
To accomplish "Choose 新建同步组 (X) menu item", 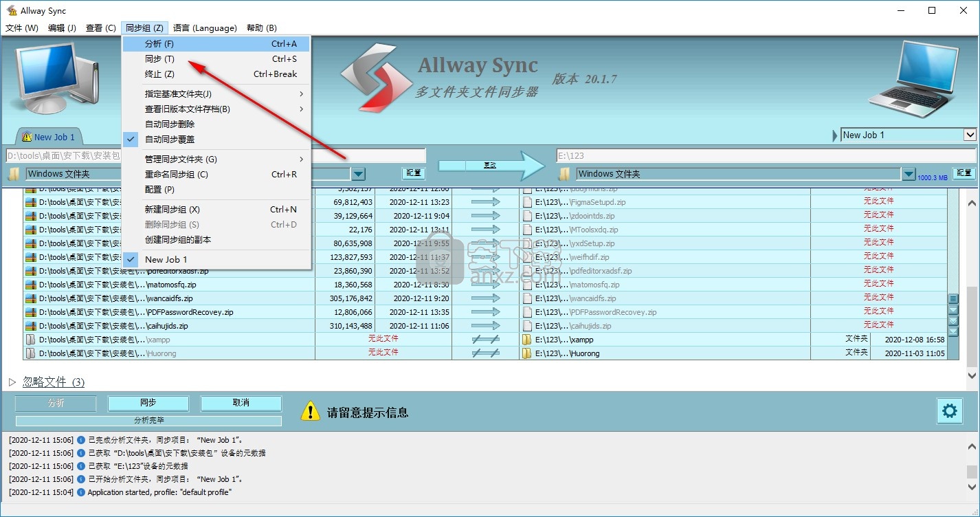I will 216,209.
